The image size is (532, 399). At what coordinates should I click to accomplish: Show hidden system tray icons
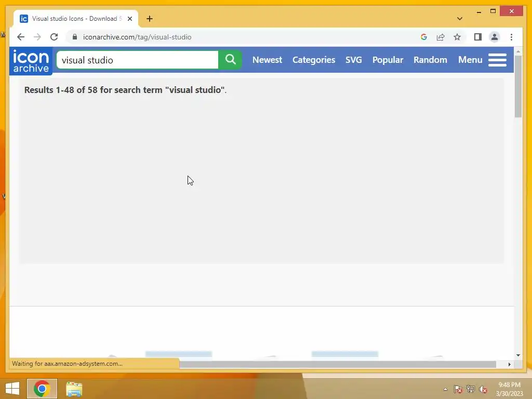(445, 389)
